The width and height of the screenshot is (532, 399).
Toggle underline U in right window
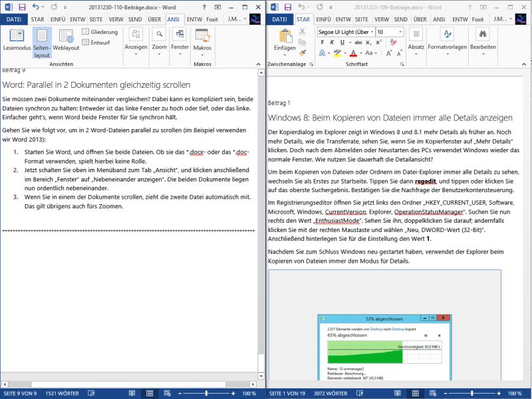342,43
